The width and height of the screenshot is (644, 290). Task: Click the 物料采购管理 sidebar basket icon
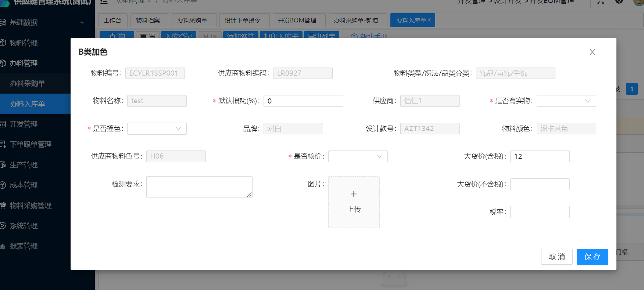coord(3,206)
